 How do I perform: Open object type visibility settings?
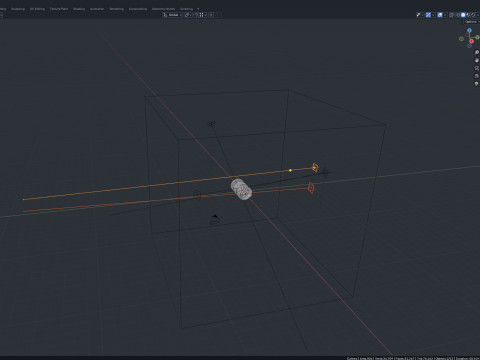(x=420, y=15)
